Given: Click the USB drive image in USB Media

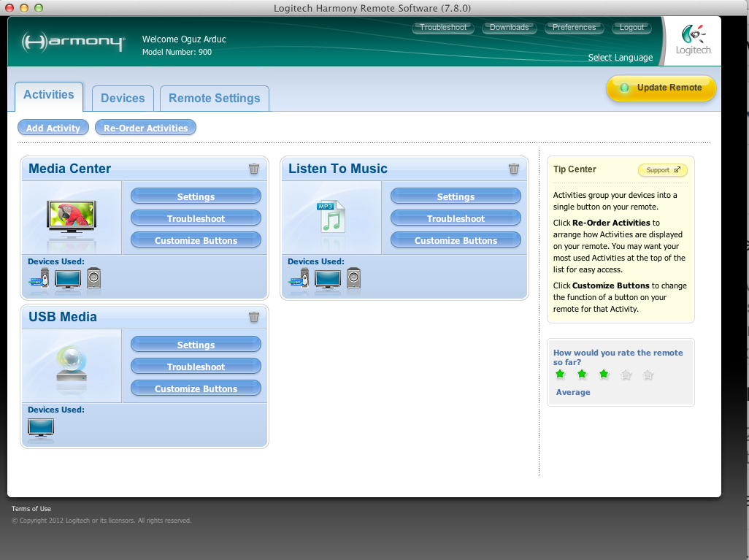Looking at the screenshot, I should pos(71,365).
